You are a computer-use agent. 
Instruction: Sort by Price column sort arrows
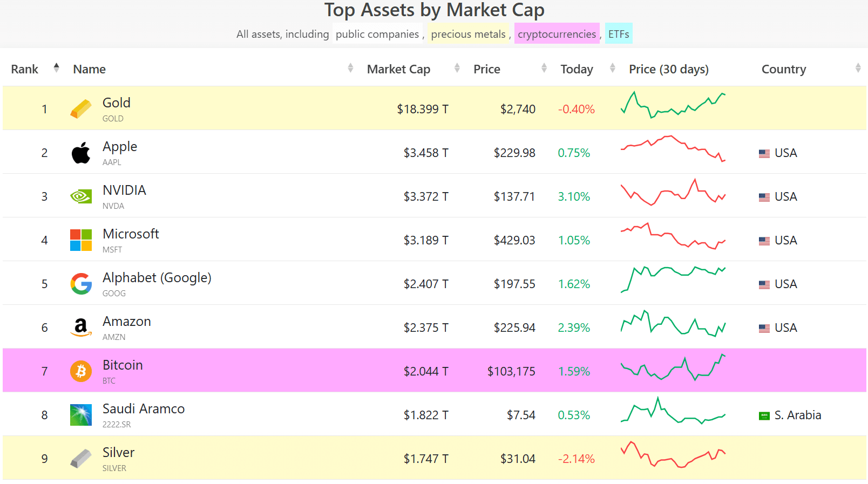click(x=544, y=68)
